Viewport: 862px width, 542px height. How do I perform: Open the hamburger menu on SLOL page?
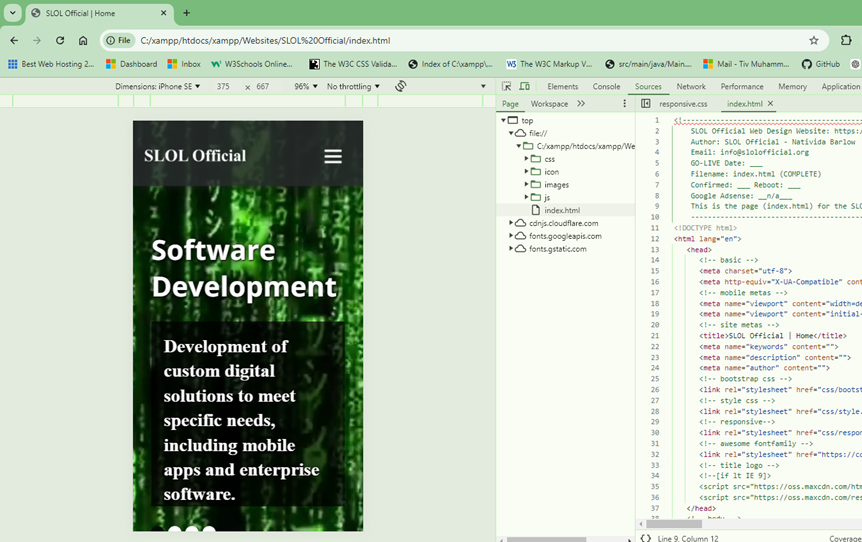point(333,156)
